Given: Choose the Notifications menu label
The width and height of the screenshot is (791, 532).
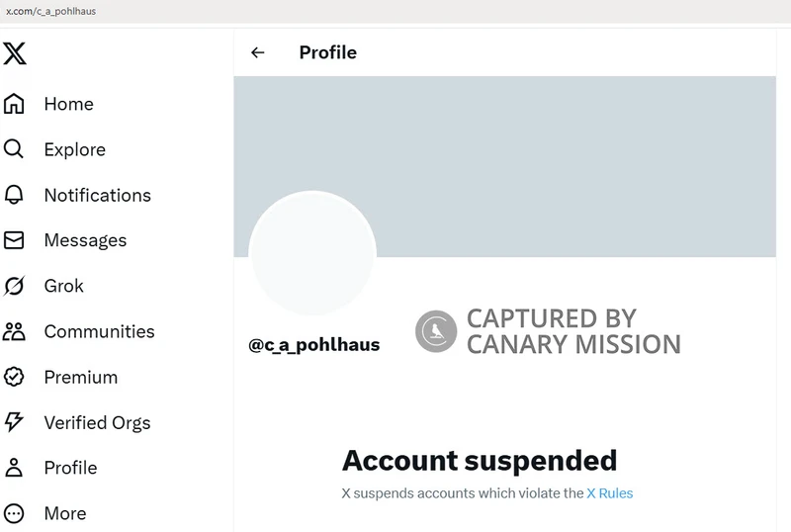Looking at the screenshot, I should pos(97,196).
